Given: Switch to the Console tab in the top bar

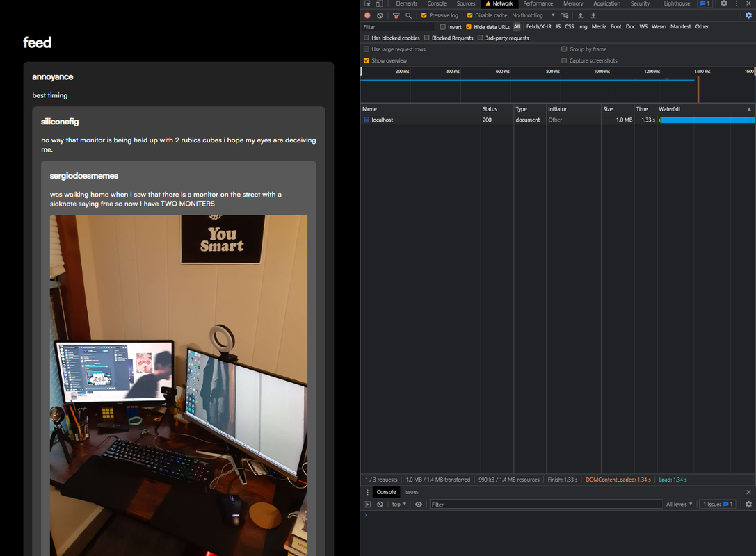Looking at the screenshot, I should [437, 3].
